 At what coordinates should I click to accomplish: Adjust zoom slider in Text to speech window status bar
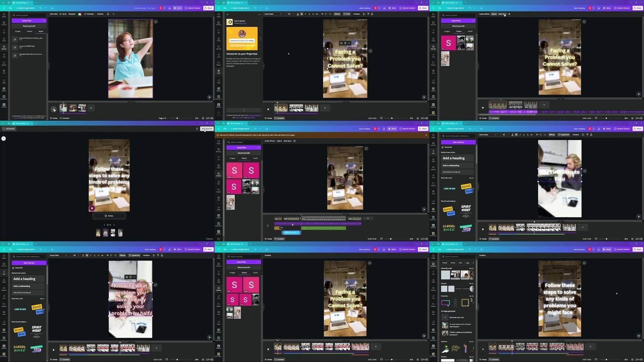pyautogui.click(x=392, y=118)
